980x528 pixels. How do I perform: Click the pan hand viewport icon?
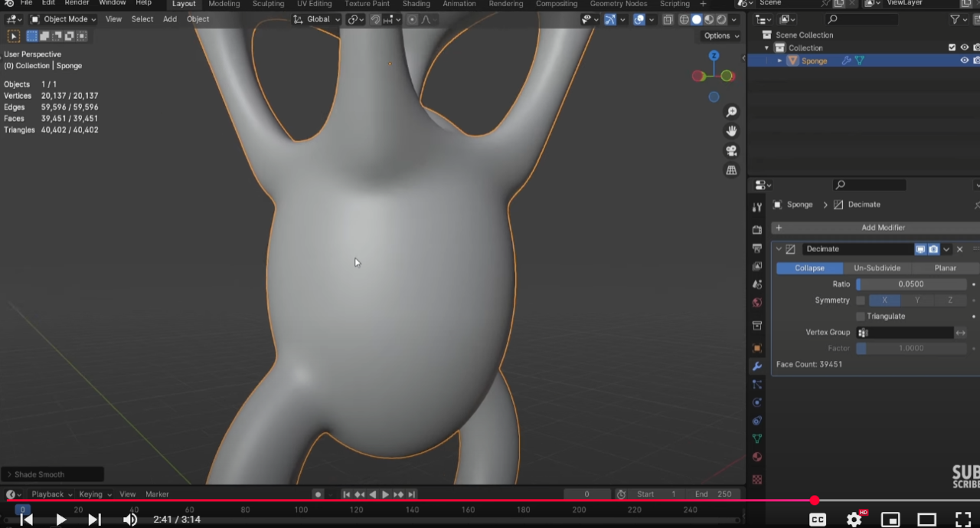pos(731,131)
